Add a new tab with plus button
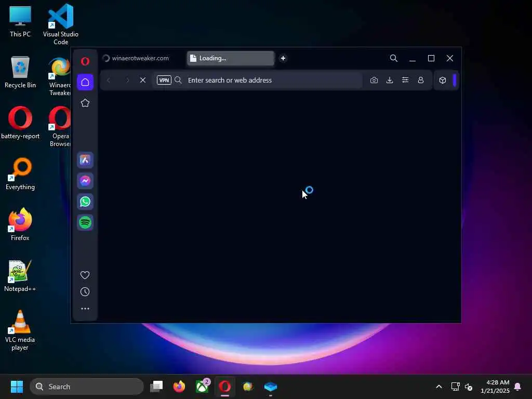This screenshot has height=399, width=532. tap(283, 58)
